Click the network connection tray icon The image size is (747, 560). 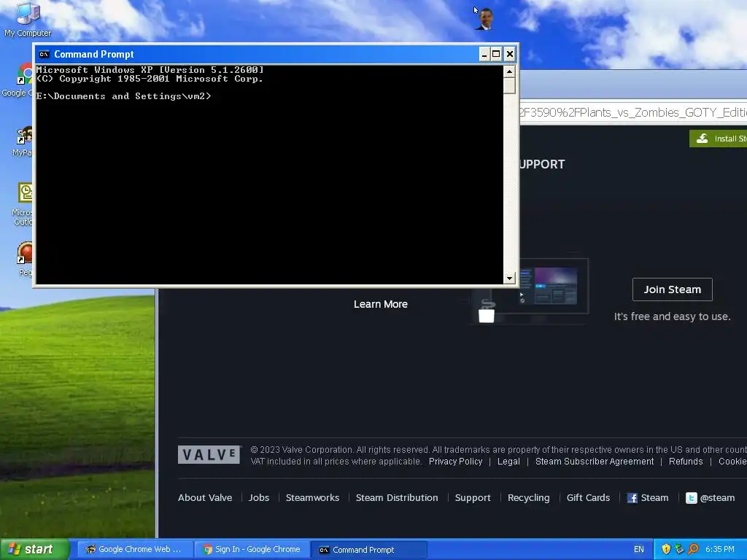point(679,549)
